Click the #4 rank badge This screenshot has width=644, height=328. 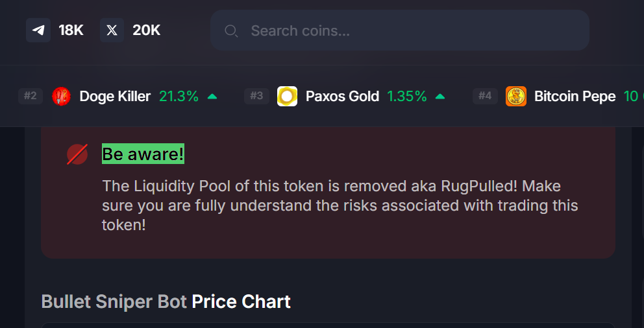485,97
